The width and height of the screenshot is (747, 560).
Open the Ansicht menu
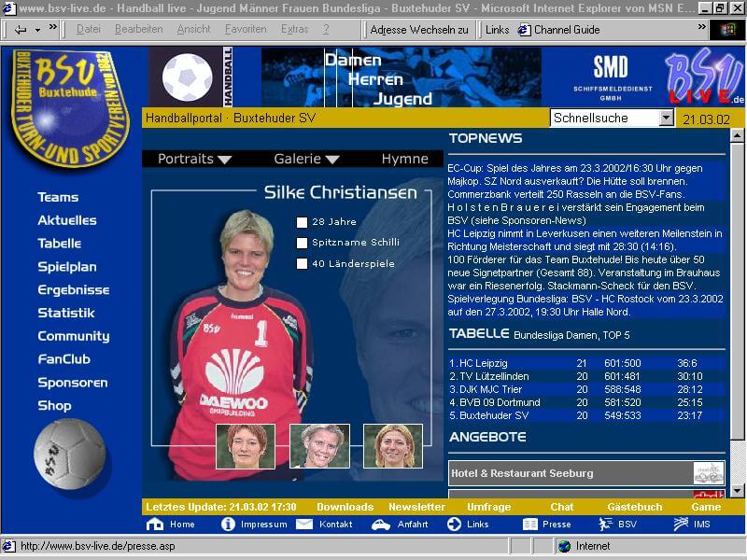(x=193, y=30)
